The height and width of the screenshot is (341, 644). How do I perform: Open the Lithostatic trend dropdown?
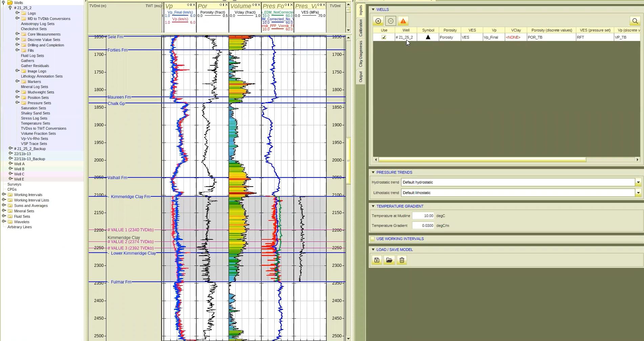coord(638,193)
